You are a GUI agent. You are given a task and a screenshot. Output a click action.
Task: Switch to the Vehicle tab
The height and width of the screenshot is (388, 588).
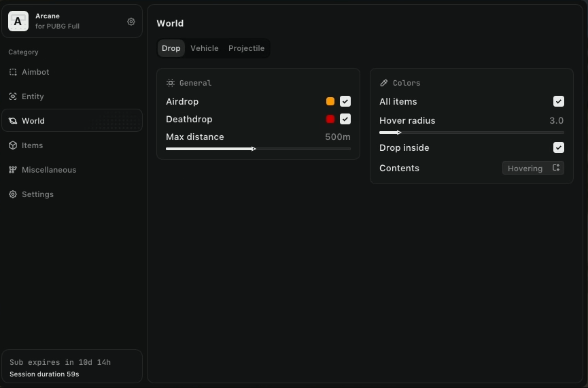204,48
